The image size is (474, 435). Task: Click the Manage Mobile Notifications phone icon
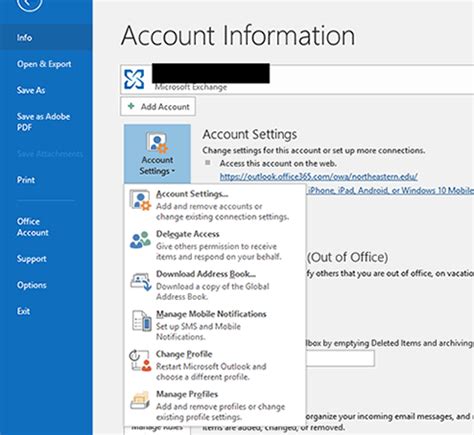coord(141,321)
